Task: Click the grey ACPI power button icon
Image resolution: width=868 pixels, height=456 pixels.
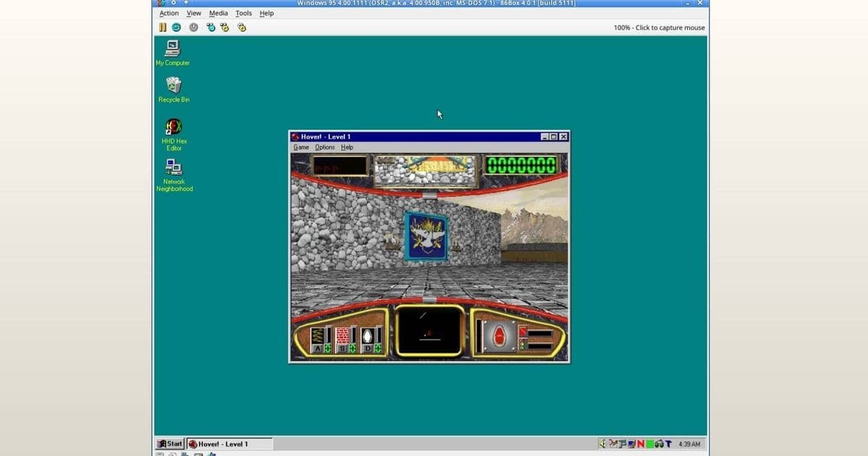Action: pyautogui.click(x=194, y=28)
